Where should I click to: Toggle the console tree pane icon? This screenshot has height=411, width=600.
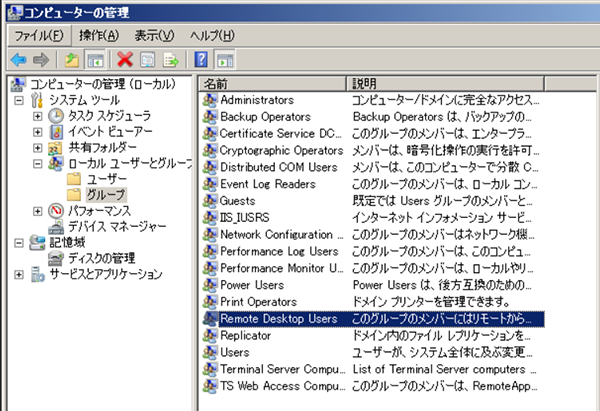95,60
